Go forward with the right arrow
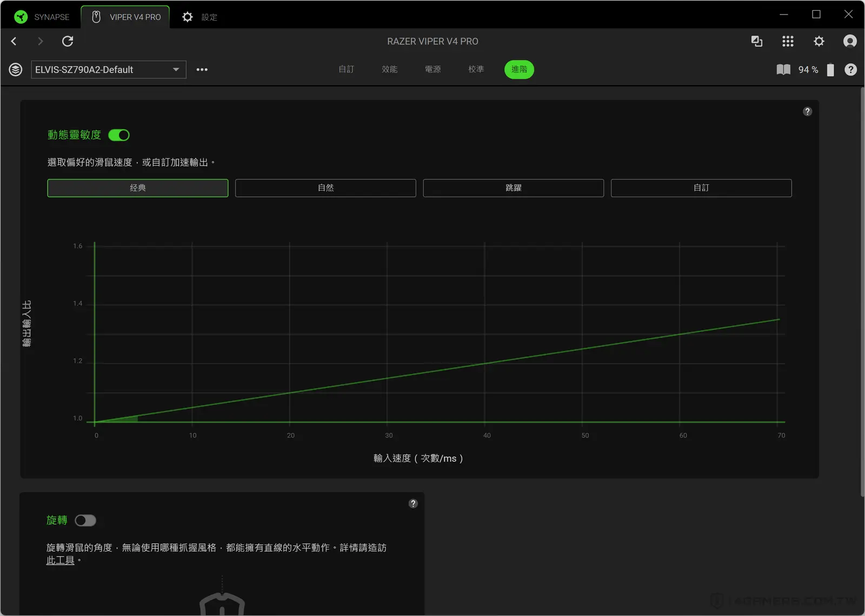This screenshot has height=616, width=865. point(40,41)
